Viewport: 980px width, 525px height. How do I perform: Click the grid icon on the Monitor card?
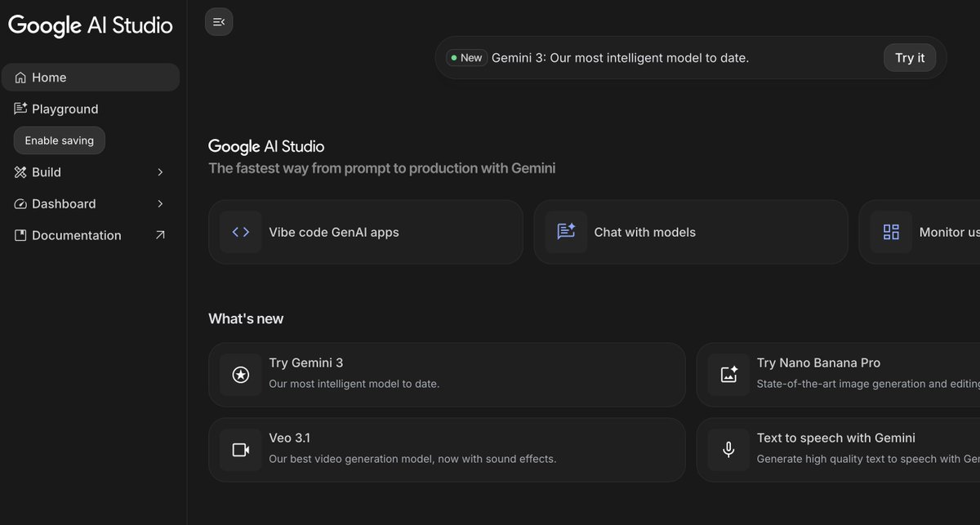[891, 232]
